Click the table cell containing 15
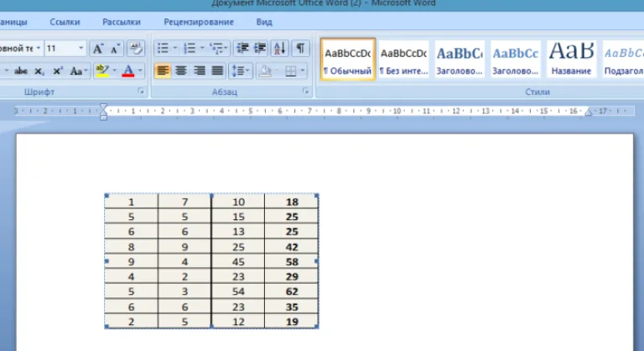The image size is (644, 351). click(x=238, y=217)
